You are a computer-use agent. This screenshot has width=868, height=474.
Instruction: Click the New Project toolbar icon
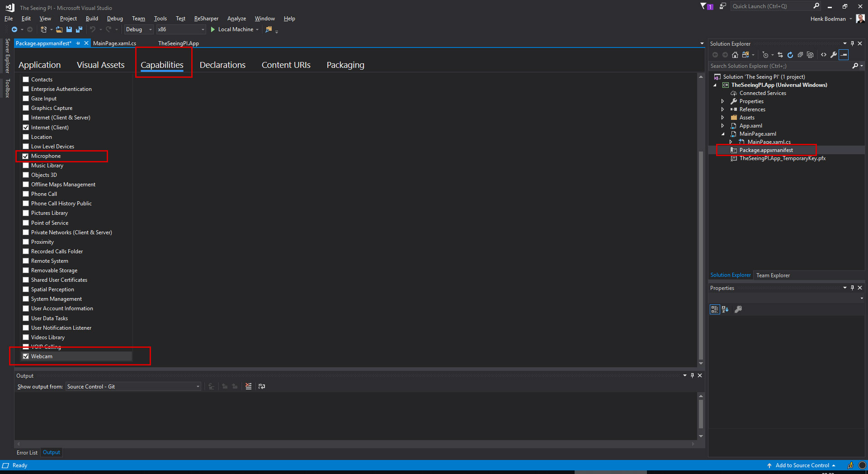[x=43, y=29]
